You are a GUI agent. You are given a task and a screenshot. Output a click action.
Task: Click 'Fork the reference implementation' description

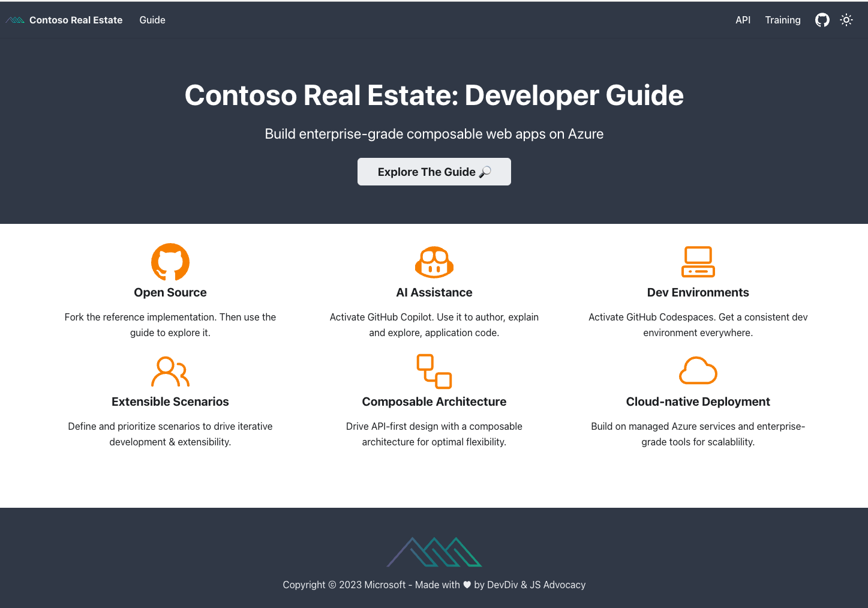170,325
